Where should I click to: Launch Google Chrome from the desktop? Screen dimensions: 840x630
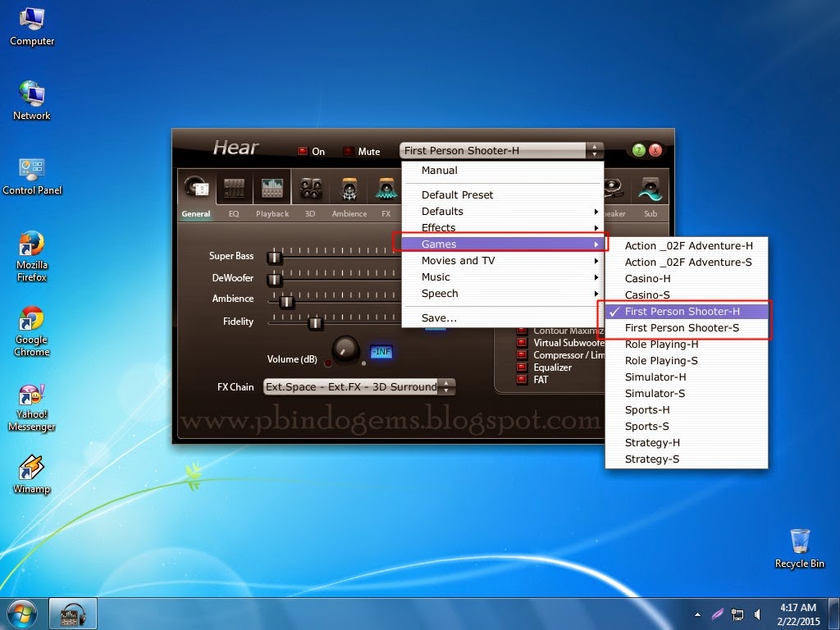(x=32, y=331)
